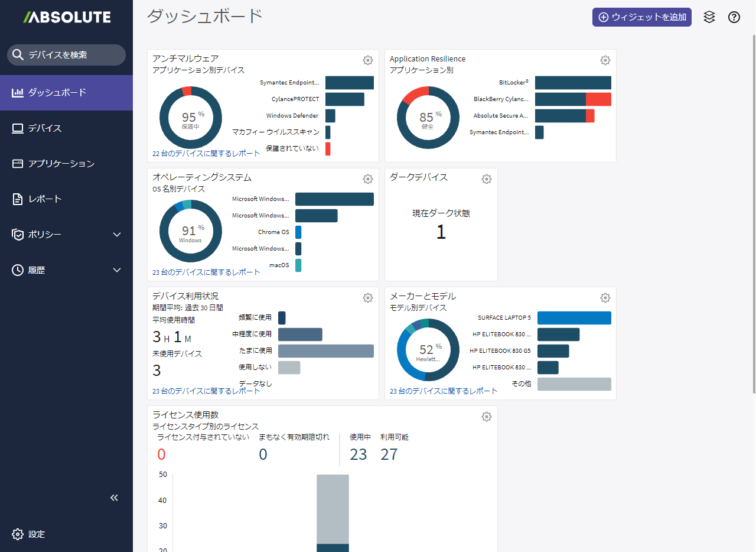Click the HP ELITEBOOK 830 G5 bar
This screenshot has height=552, width=756.
click(553, 351)
